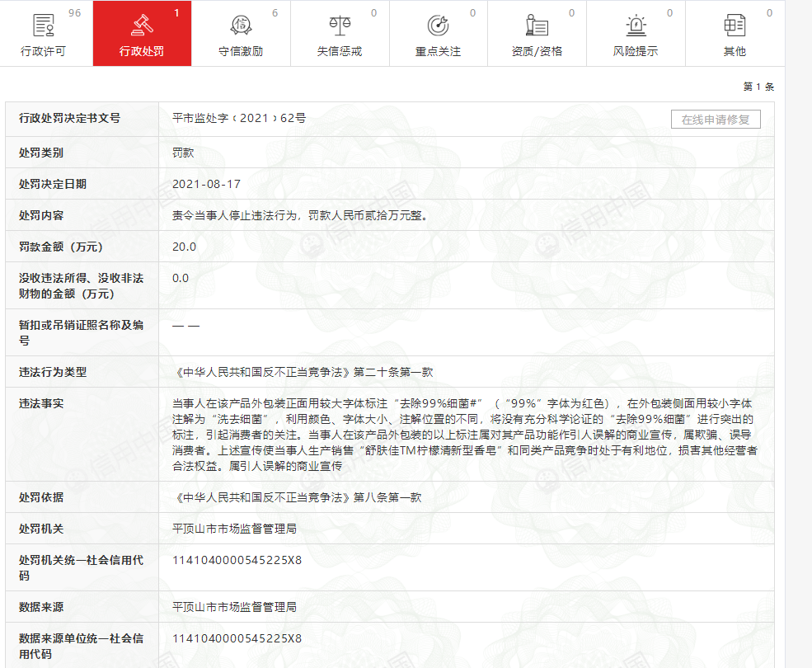Click the 失信惩戒 scales icon
812x668 pixels.
pyautogui.click(x=340, y=26)
